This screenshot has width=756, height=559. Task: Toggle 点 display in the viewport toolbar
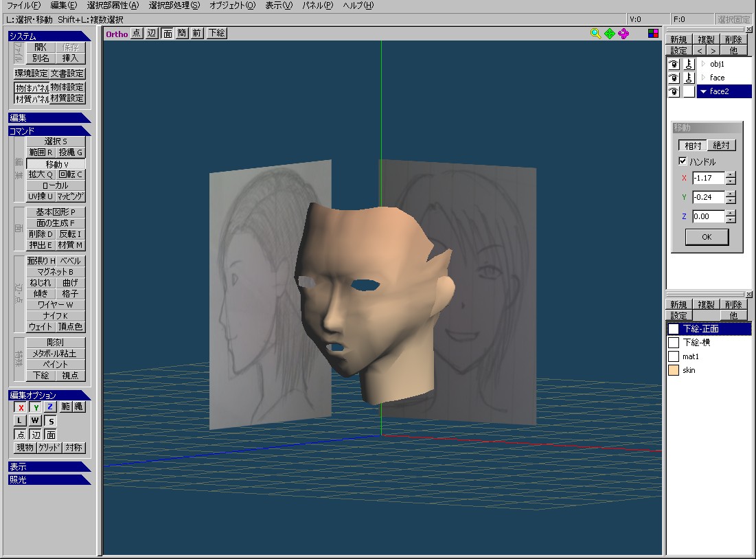coord(137,33)
